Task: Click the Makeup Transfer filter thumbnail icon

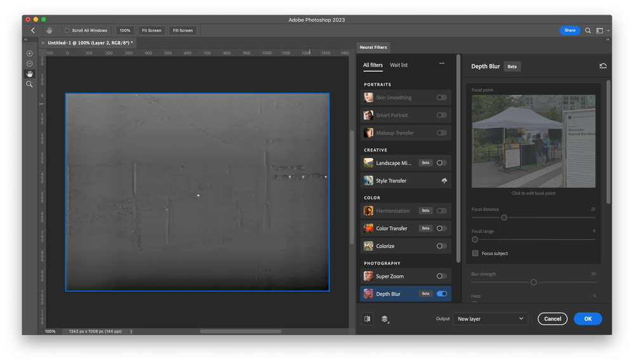Action: (x=368, y=133)
